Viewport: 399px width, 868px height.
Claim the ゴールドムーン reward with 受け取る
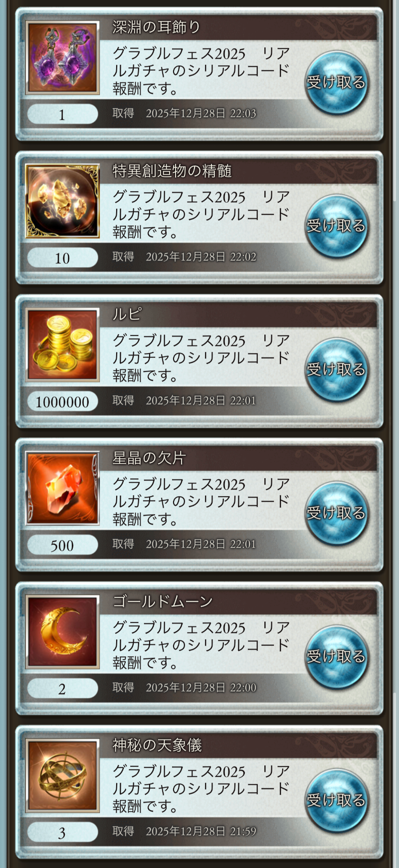[337, 656]
